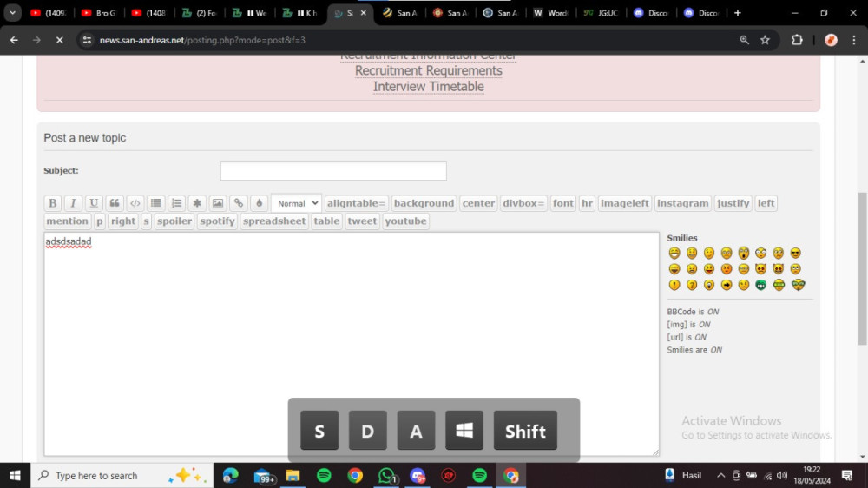The height and width of the screenshot is (488, 868).
Task: Insert a code block with the code icon
Action: click(135, 203)
